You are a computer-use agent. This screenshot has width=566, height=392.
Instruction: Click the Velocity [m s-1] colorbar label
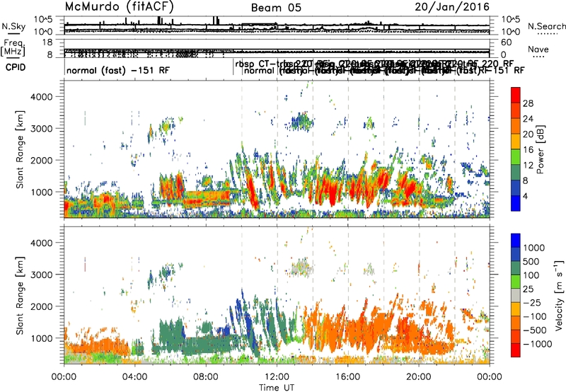coord(559,295)
